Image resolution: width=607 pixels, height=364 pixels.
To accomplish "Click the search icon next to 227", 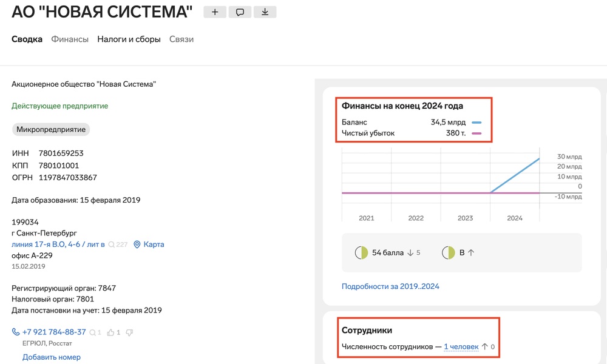I will (111, 244).
